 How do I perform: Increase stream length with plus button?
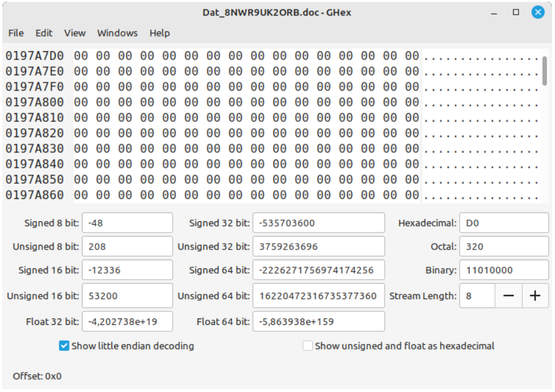535,296
